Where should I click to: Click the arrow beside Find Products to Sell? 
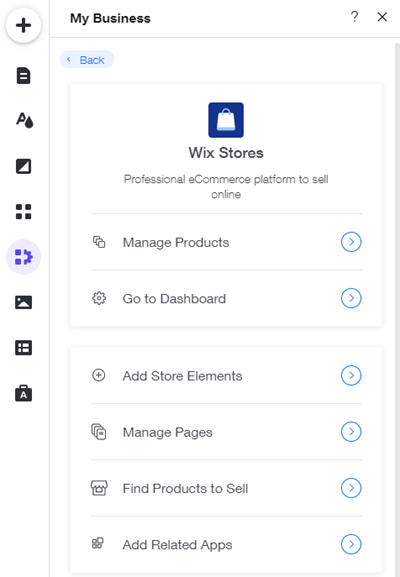tap(351, 488)
